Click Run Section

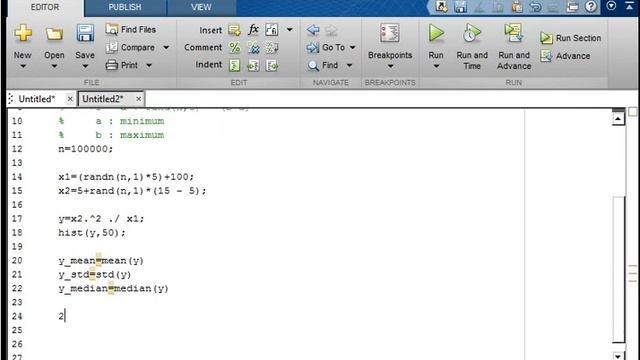[x=571, y=38]
